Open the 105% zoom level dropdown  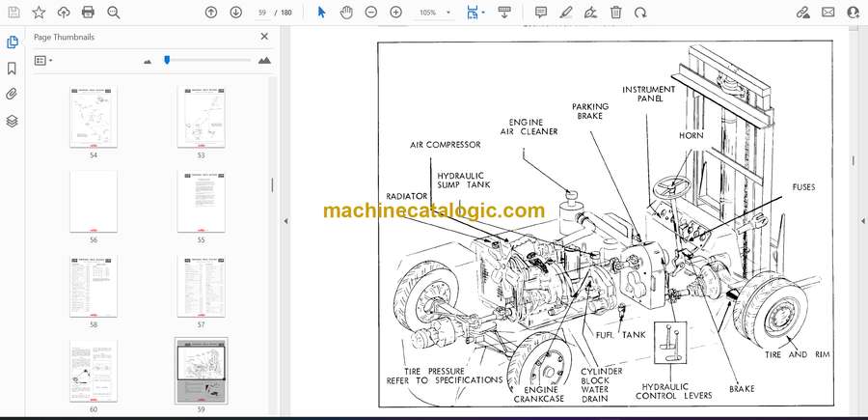pyautogui.click(x=434, y=13)
